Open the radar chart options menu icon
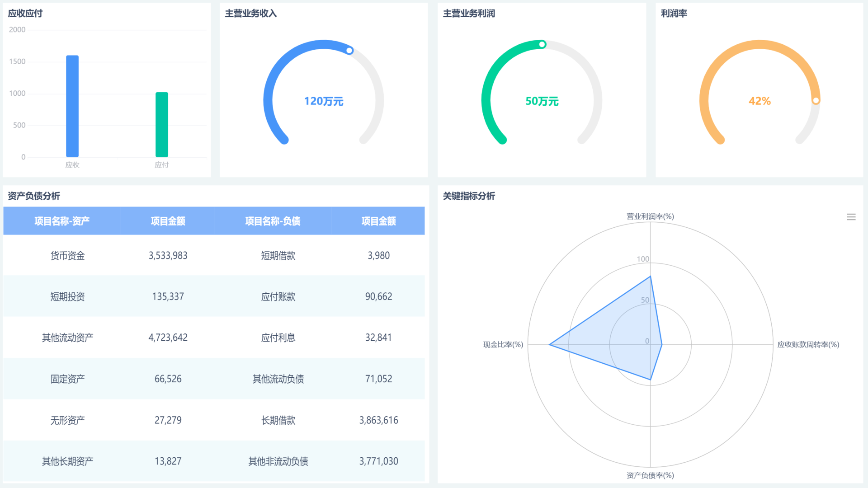Image resolution: width=868 pixels, height=488 pixels. 851,217
